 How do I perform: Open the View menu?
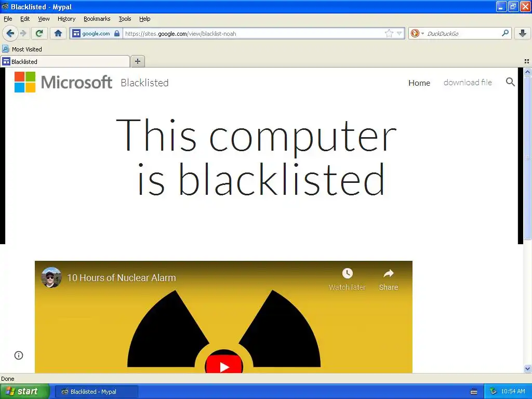pyautogui.click(x=44, y=19)
